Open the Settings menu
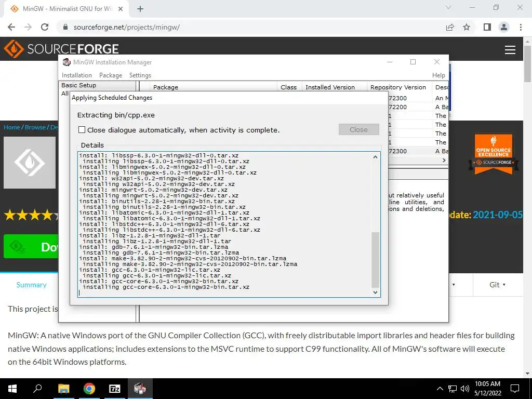The width and height of the screenshot is (532, 399). tap(140, 75)
